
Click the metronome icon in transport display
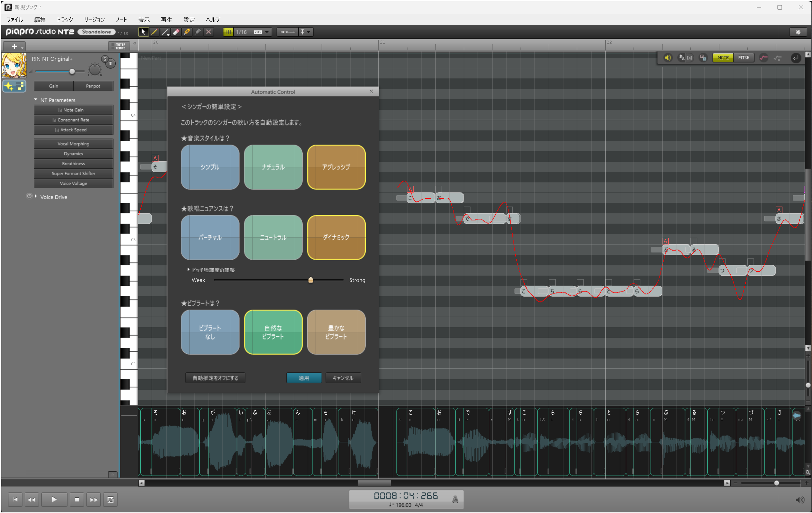pyautogui.click(x=455, y=499)
